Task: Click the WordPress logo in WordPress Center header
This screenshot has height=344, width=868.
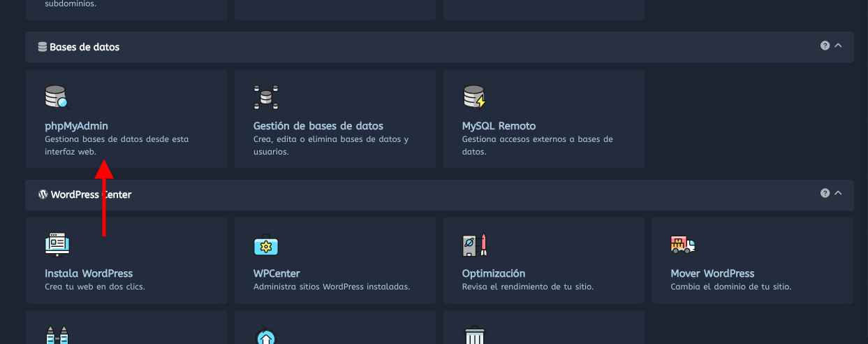Action: (x=43, y=194)
